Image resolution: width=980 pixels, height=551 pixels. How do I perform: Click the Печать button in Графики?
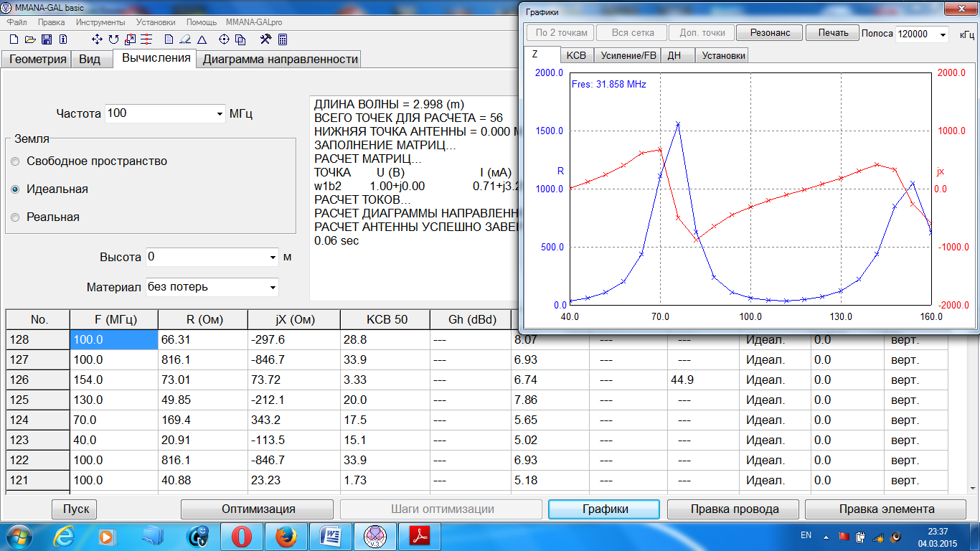pos(833,33)
